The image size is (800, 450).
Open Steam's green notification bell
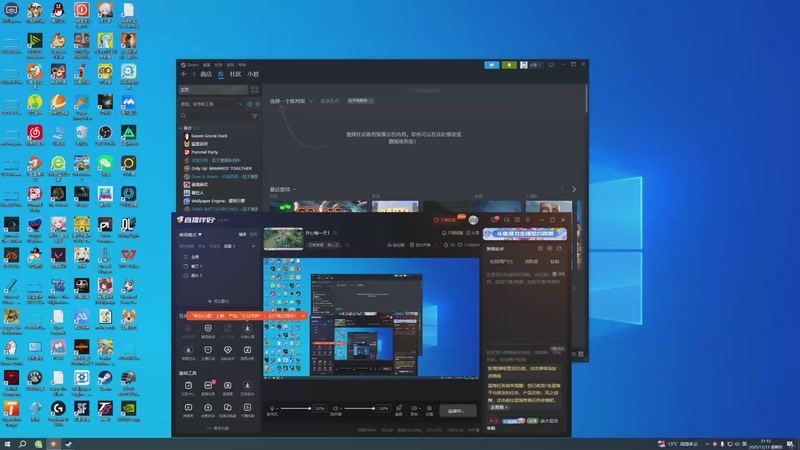click(509, 65)
